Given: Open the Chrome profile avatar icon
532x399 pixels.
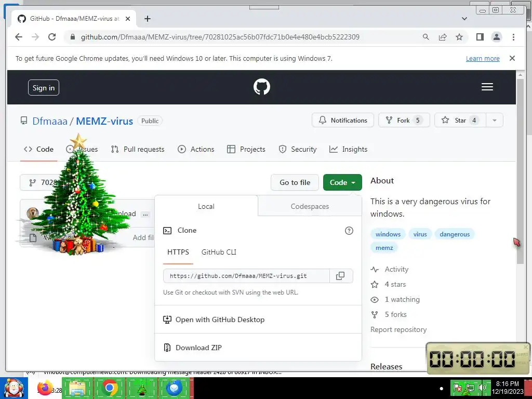Looking at the screenshot, I should pyautogui.click(x=496, y=37).
